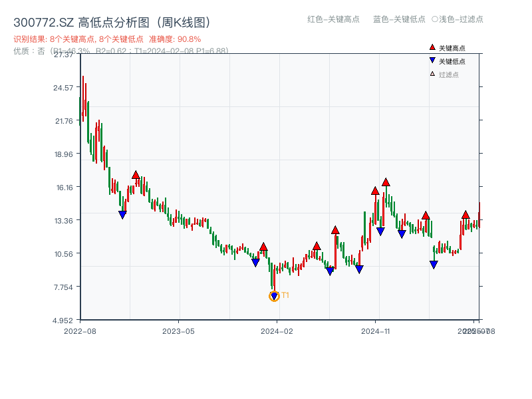Click the 2024-02 date axis label
The image size is (532, 399).
pos(277,331)
